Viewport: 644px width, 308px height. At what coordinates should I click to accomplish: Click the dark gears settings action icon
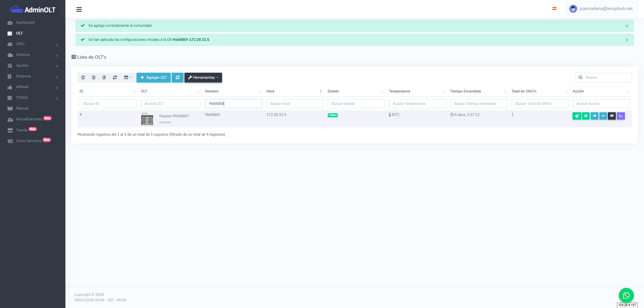coord(612,116)
